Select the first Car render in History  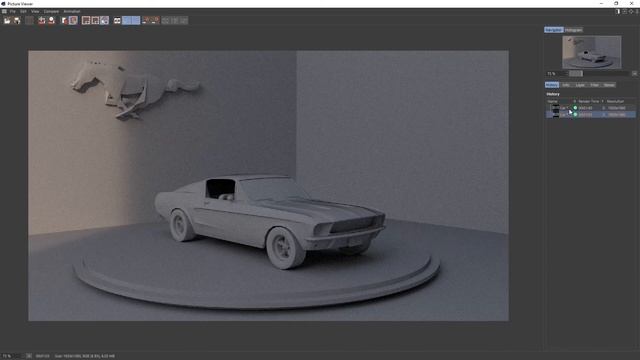coord(591,108)
